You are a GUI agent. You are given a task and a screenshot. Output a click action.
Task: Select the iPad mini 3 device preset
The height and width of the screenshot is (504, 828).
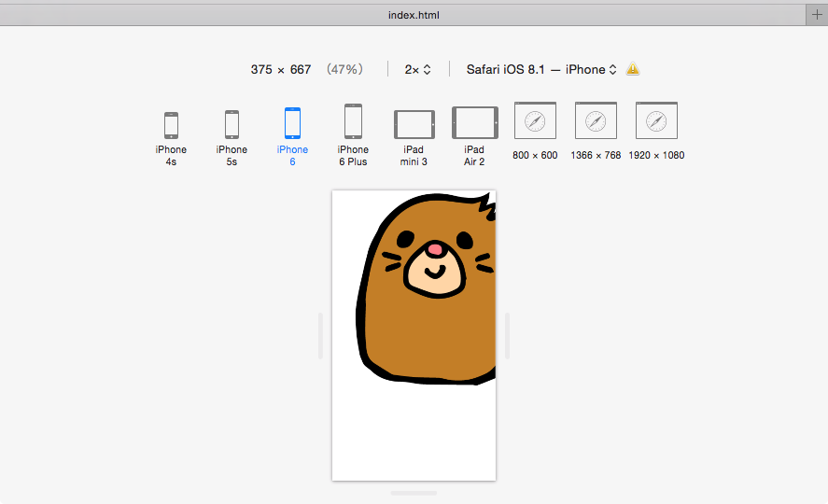point(414,138)
